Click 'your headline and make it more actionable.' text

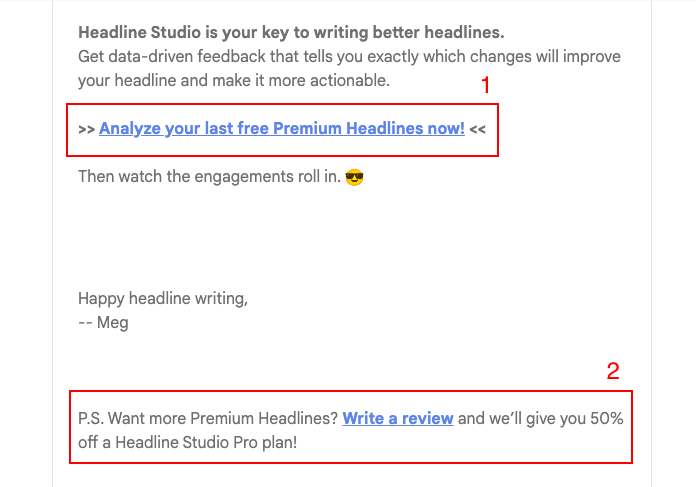[x=234, y=81]
